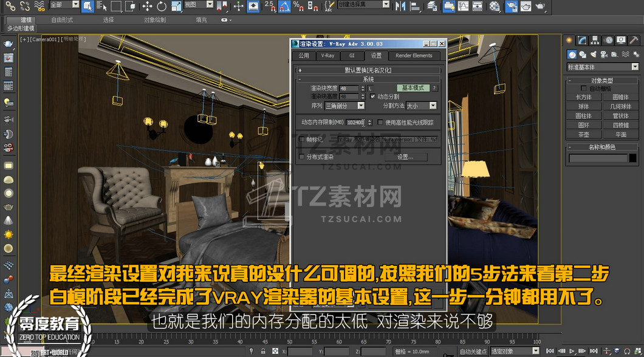The height and width of the screenshot is (357, 644).
Task: Toggle the 动态分割 checkbox
Action: click(372, 97)
